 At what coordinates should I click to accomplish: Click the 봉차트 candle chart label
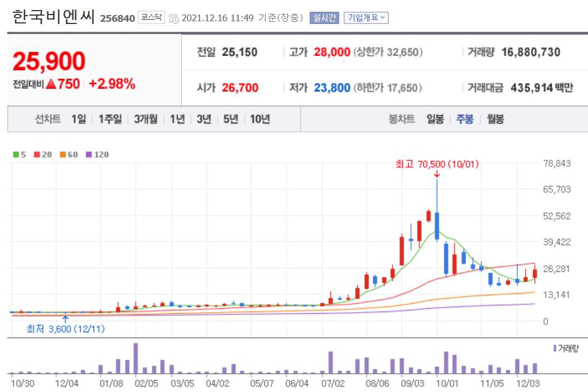tap(401, 119)
